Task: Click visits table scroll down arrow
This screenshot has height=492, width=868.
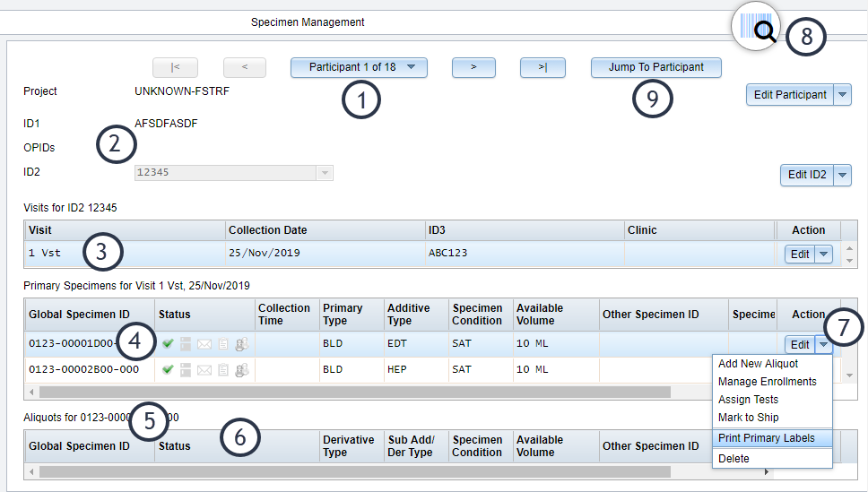Action: tap(850, 261)
